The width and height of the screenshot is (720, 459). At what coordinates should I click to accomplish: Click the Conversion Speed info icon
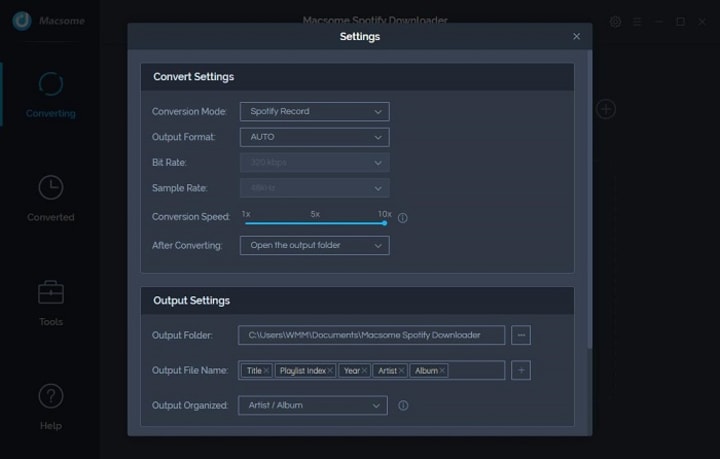tap(402, 218)
